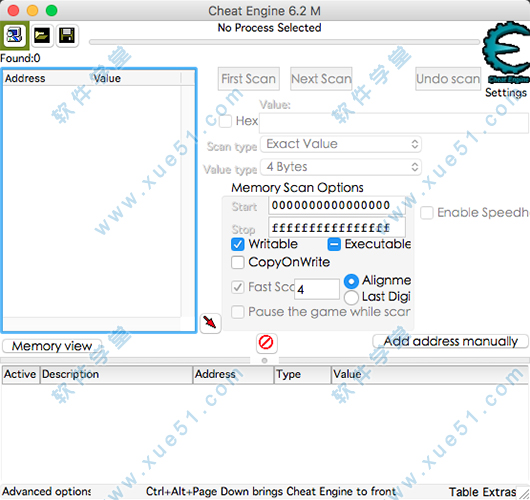Copy selected addresses with red arrow icon
Image resolution: width=530 pixels, height=500 pixels.
point(210,323)
